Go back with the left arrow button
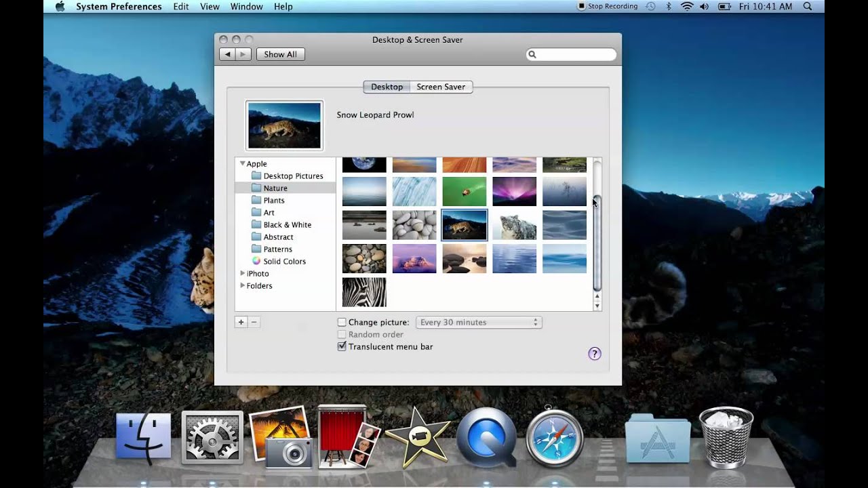 (228, 54)
